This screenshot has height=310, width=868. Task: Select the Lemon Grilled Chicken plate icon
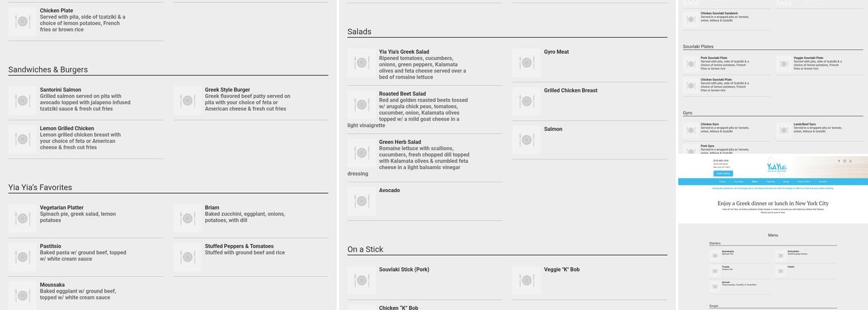coord(22,139)
